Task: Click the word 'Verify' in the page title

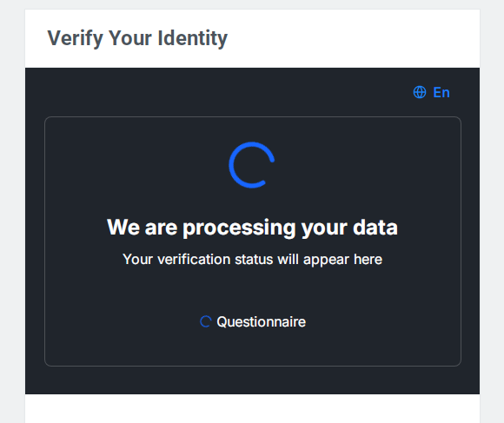Action: pos(76,38)
